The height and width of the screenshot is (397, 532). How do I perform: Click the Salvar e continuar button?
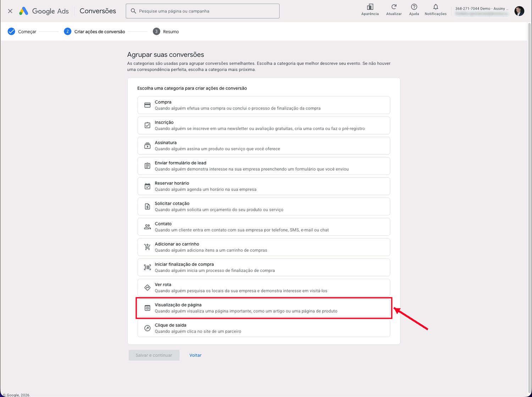154,355
